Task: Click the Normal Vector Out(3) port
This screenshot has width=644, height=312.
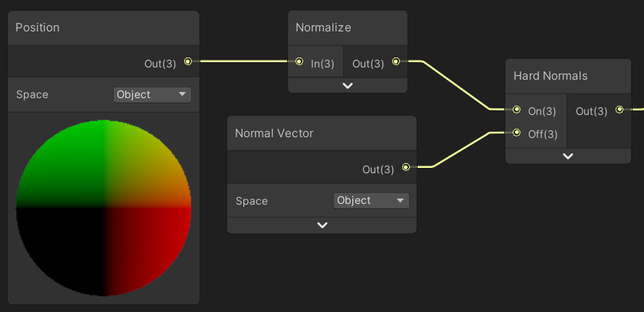Action: [x=406, y=166]
